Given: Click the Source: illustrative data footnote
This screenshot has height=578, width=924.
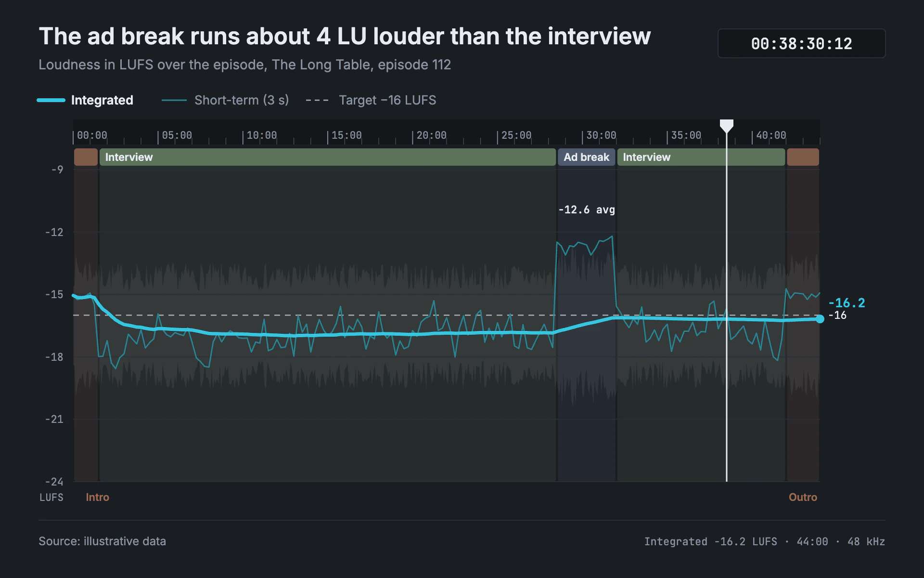Looking at the screenshot, I should 102,541.
